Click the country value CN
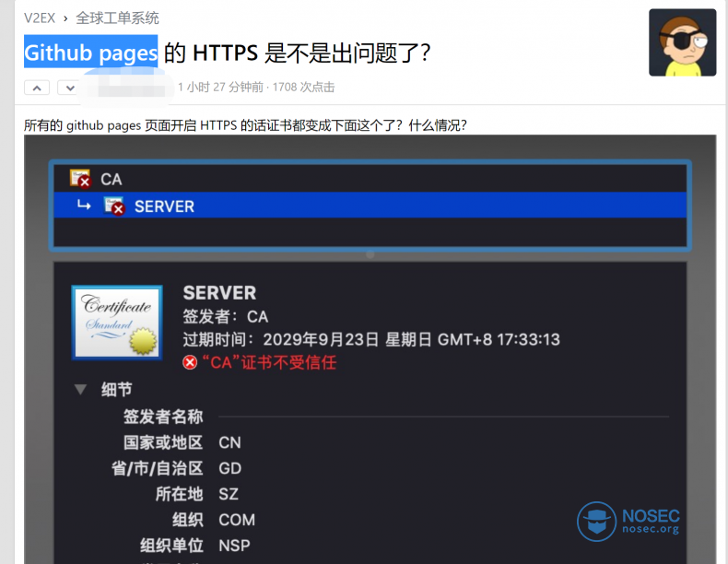The width and height of the screenshot is (728, 564). point(229,443)
